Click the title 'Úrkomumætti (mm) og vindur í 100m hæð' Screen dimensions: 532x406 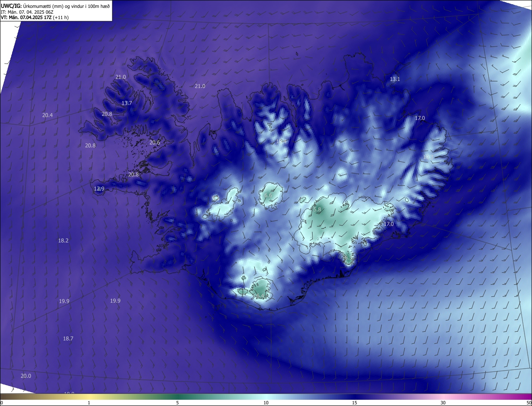(x=66, y=6)
